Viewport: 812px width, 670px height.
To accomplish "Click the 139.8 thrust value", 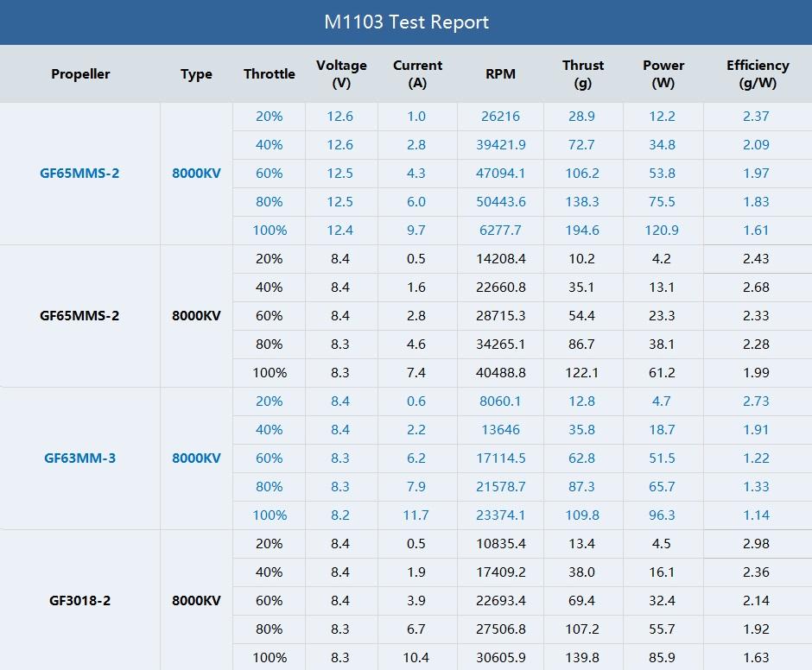I will (582, 658).
